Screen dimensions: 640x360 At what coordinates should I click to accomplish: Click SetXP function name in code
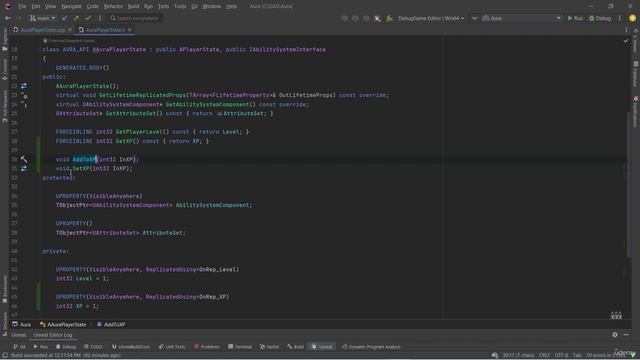(x=81, y=168)
